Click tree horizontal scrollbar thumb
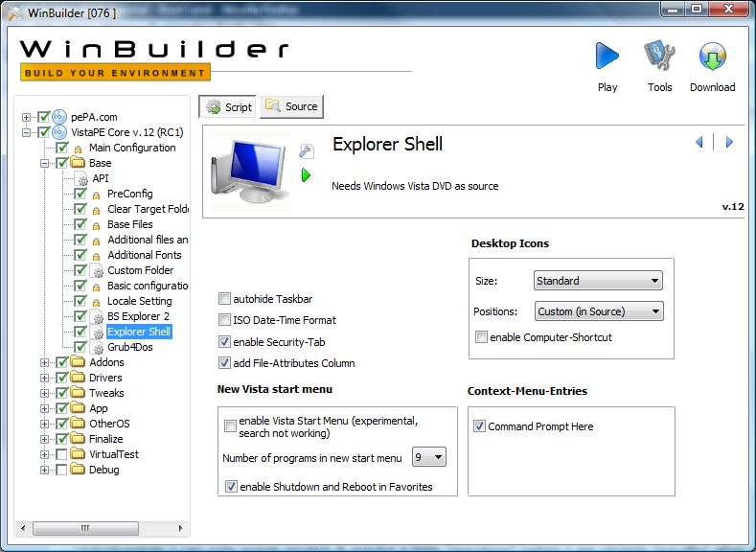The image size is (756, 552). tap(85, 528)
